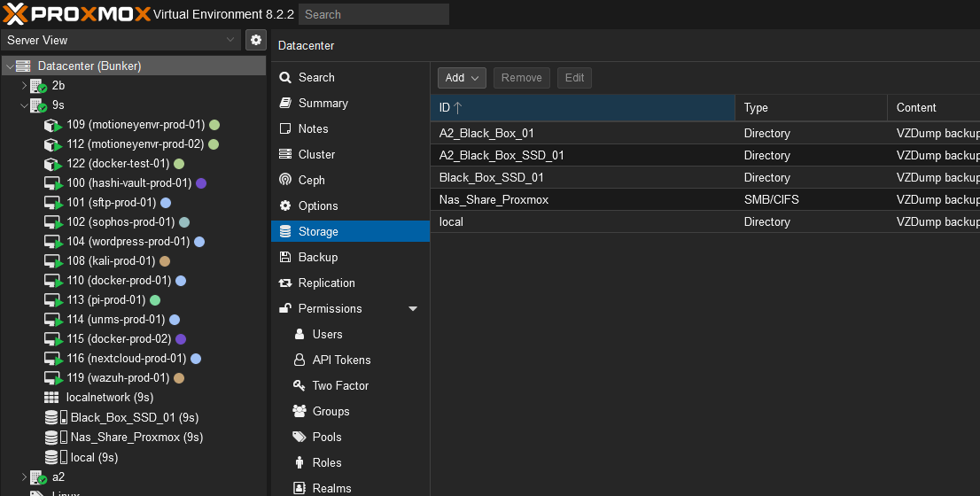Collapse the Datacenter (Bunker) tree
Image resolution: width=980 pixels, height=496 pixels.
[x=10, y=66]
